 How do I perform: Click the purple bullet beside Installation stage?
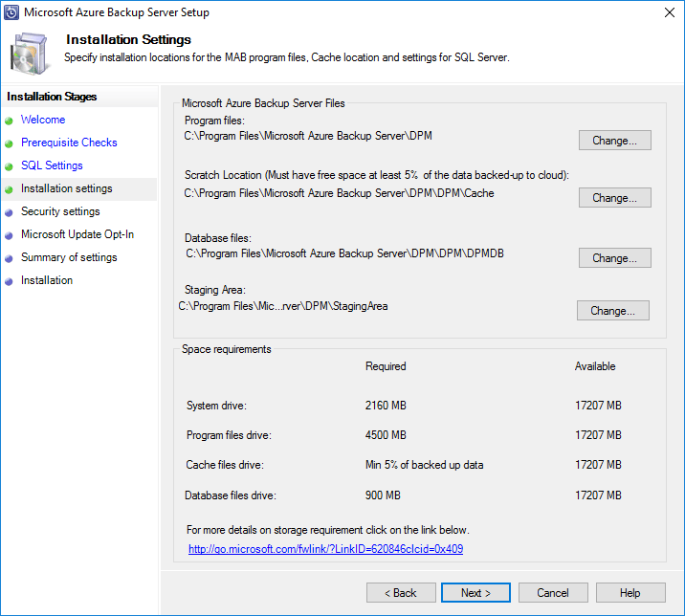pyautogui.click(x=9, y=282)
